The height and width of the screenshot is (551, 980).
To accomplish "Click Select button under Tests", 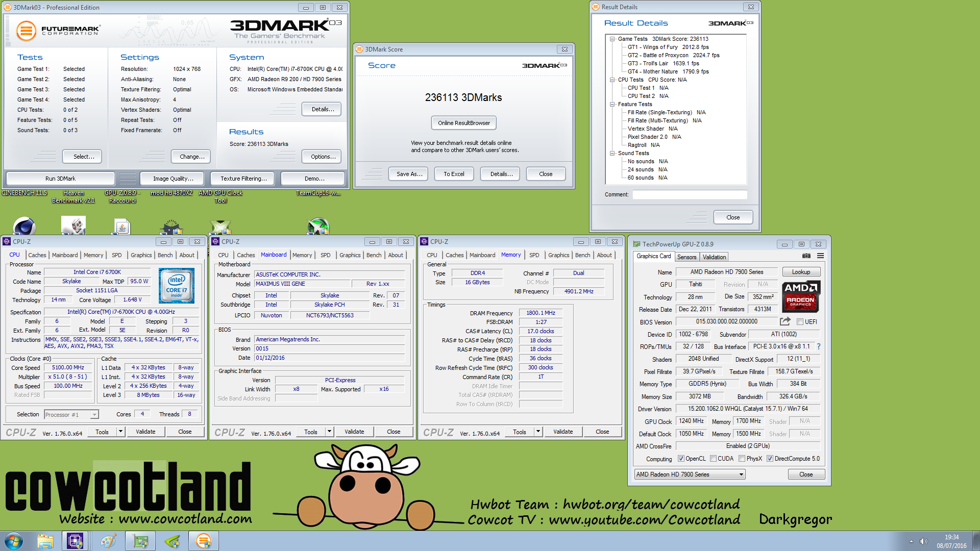I will tap(82, 157).
